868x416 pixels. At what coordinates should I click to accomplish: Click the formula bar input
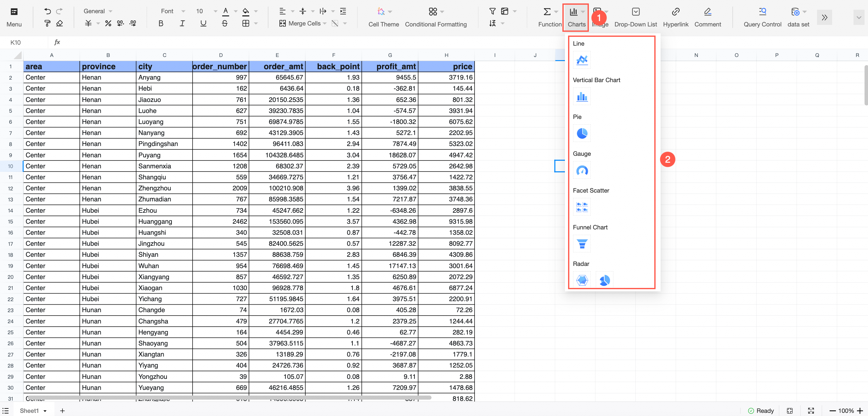coord(465,42)
